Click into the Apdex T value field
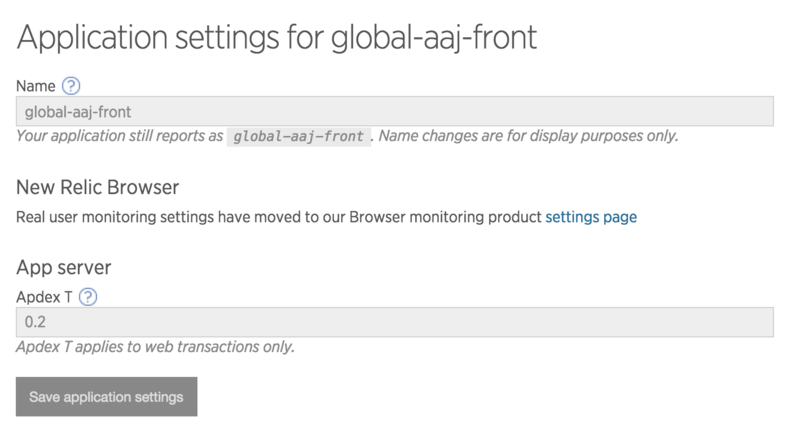Screen dimensions: 800x439 point(395,322)
